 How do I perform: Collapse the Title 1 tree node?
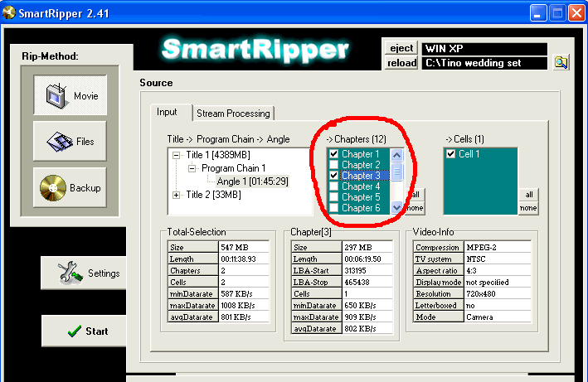pos(176,155)
